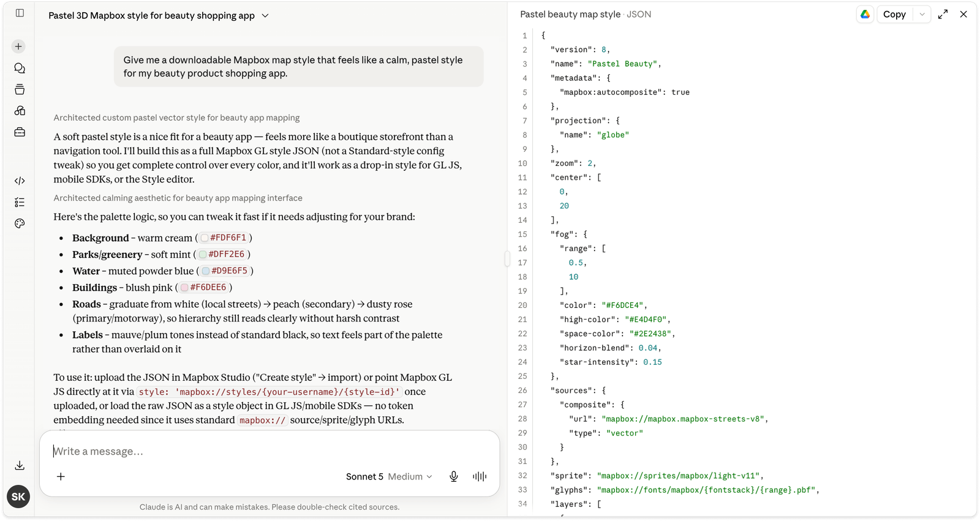This screenshot has height=521, width=980.
Task: Click the #DFF2E6 soft mint color chip
Action: click(222, 254)
